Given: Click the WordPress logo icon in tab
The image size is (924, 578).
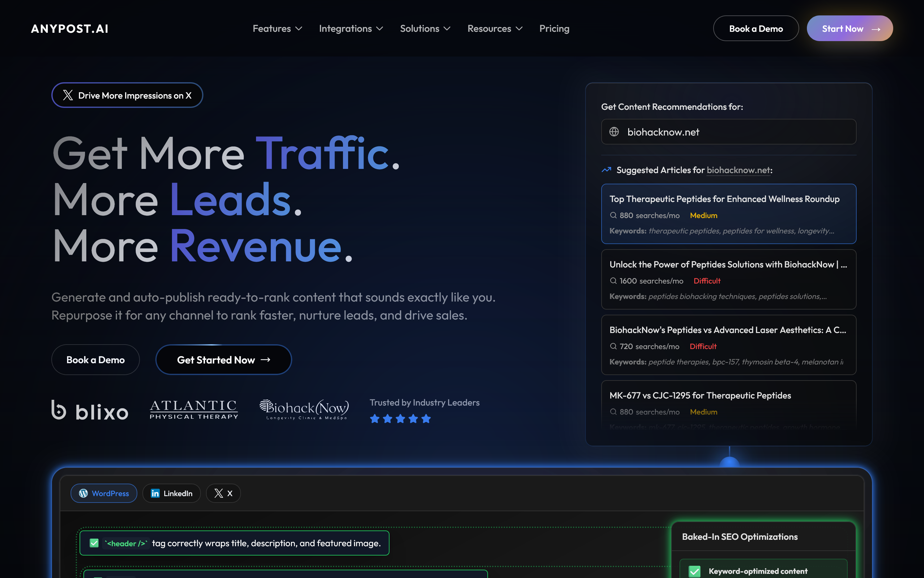Looking at the screenshot, I should pos(83,494).
